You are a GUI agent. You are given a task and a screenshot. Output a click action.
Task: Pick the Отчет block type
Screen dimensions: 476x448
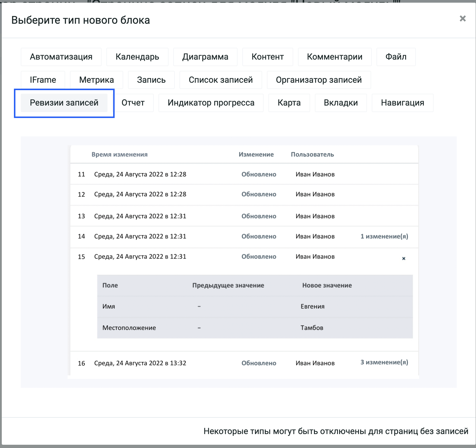(x=133, y=103)
